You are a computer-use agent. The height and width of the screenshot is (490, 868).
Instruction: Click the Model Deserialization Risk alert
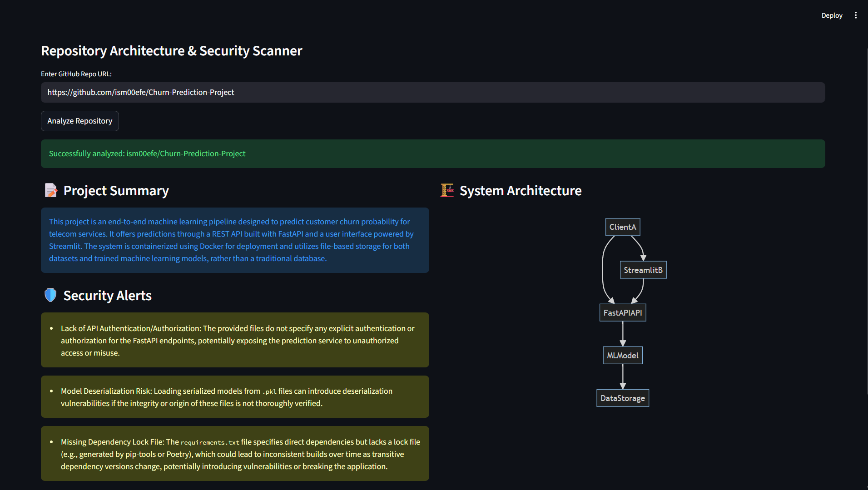coord(235,397)
